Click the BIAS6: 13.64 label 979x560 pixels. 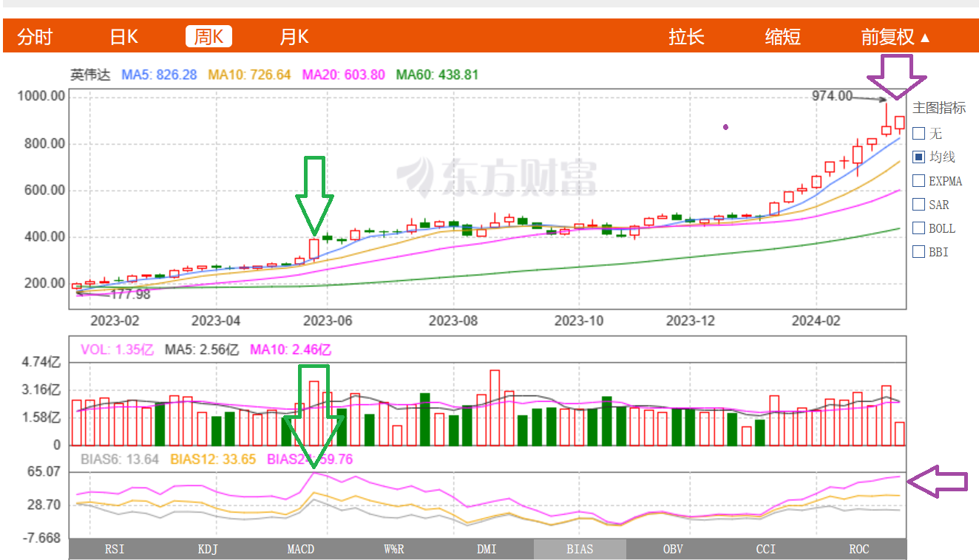point(120,459)
